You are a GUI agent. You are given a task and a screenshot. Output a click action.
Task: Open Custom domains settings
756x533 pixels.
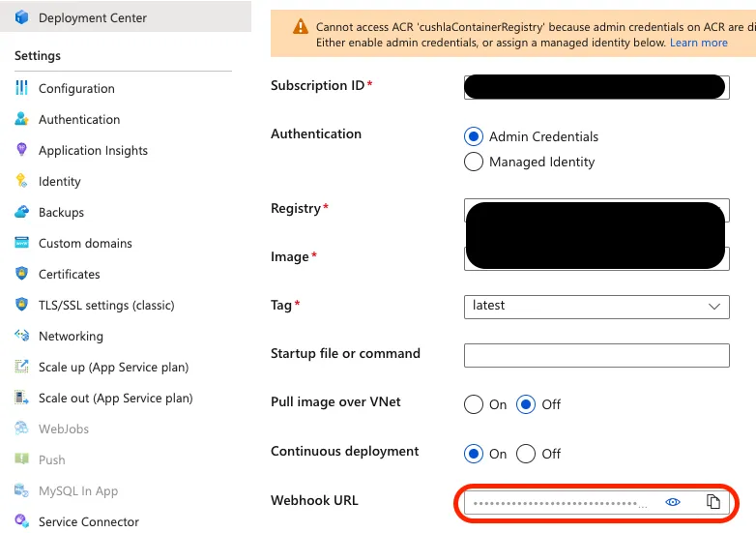click(x=85, y=243)
